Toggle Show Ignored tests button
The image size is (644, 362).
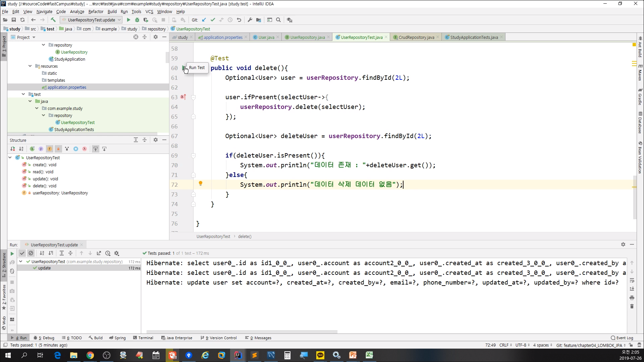pyautogui.click(x=31, y=253)
